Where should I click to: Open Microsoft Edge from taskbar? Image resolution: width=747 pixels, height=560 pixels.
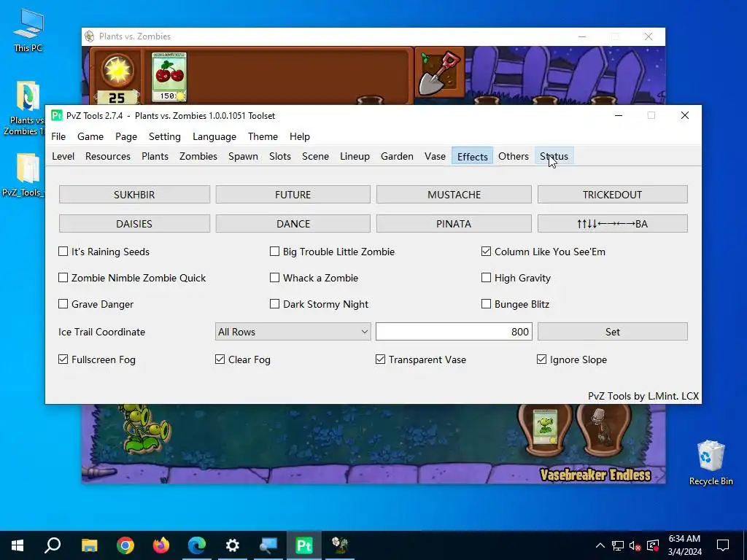click(x=197, y=545)
